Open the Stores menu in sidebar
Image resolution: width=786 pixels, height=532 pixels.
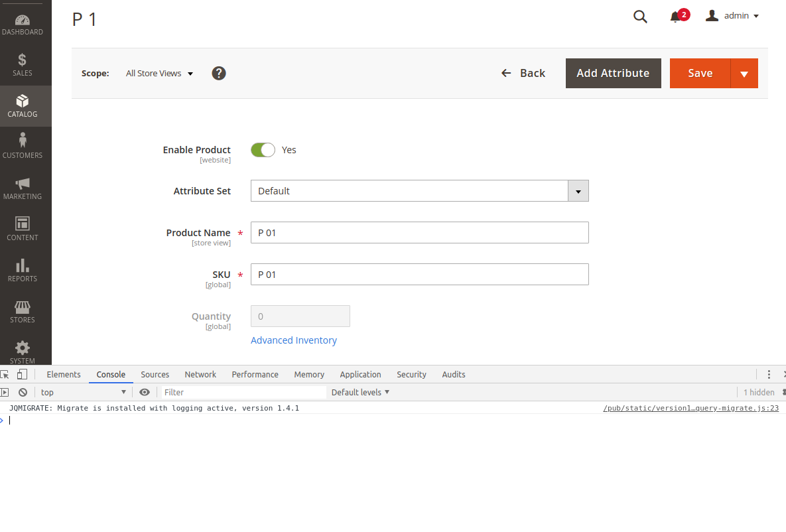point(23,312)
